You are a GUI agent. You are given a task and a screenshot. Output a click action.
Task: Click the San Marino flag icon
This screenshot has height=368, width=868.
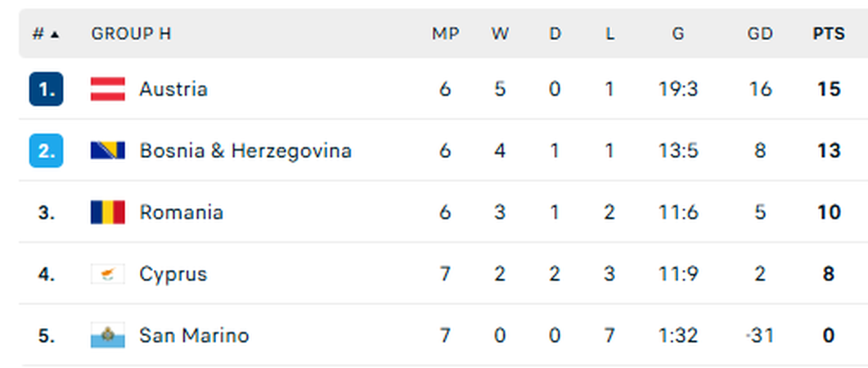107,335
